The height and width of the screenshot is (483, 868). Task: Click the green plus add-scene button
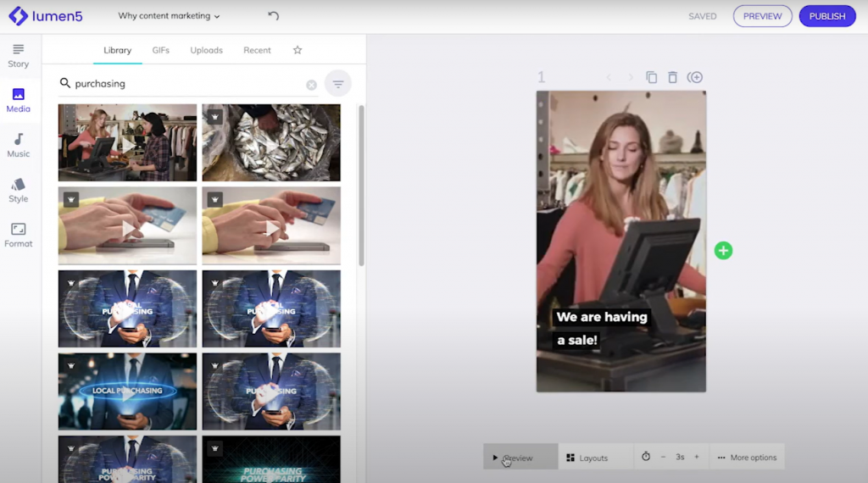723,250
